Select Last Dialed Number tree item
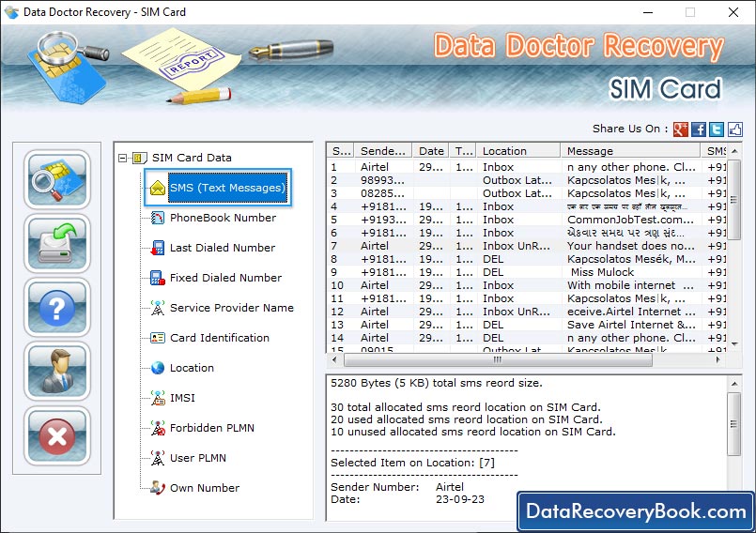This screenshot has width=756, height=533. [223, 248]
